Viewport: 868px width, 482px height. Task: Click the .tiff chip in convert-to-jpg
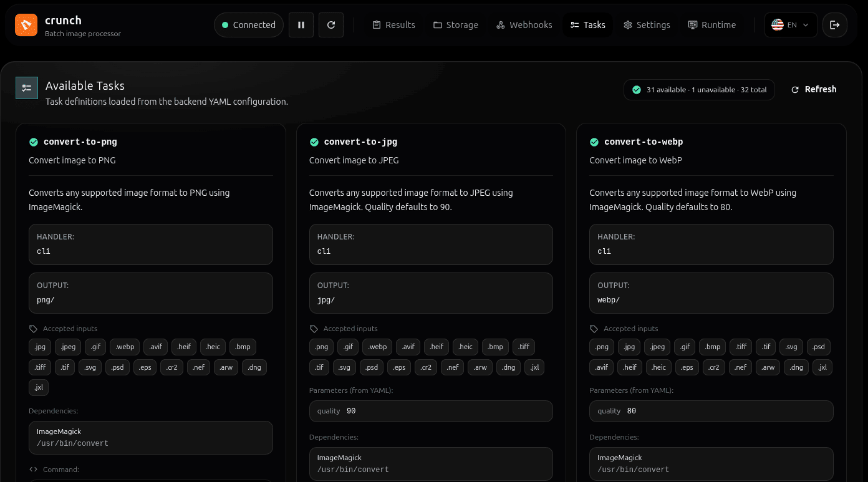524,347
